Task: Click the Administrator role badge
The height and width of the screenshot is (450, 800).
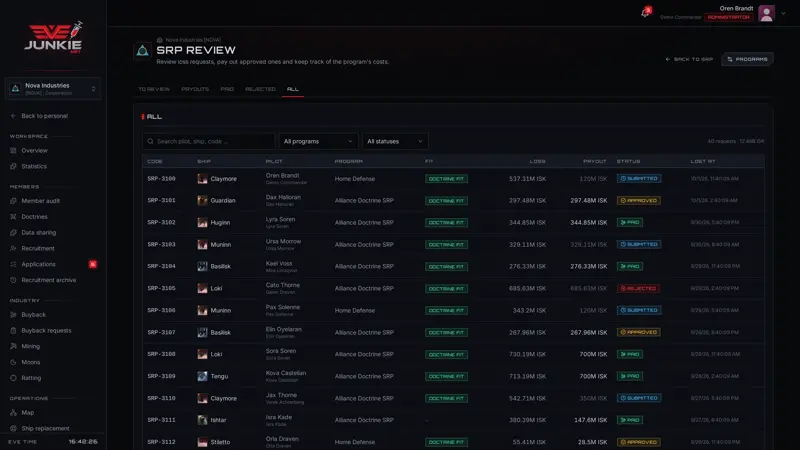Action: pos(729,17)
